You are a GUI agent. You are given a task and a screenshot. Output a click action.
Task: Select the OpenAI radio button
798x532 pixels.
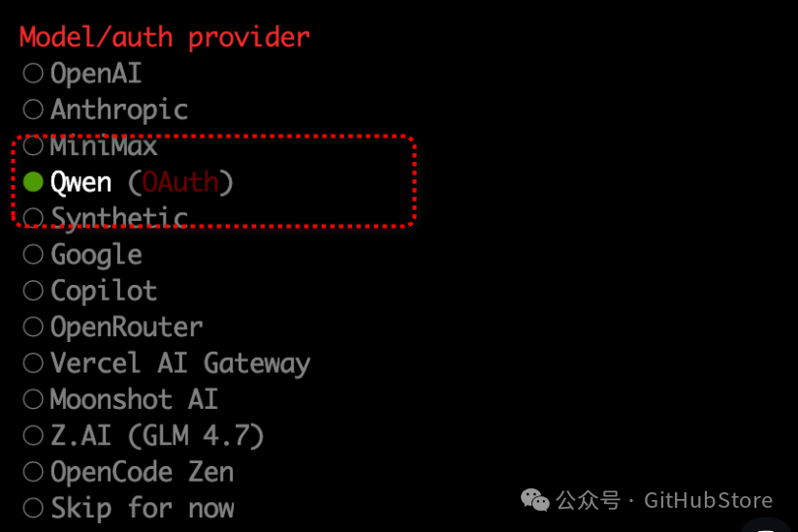click(x=33, y=73)
